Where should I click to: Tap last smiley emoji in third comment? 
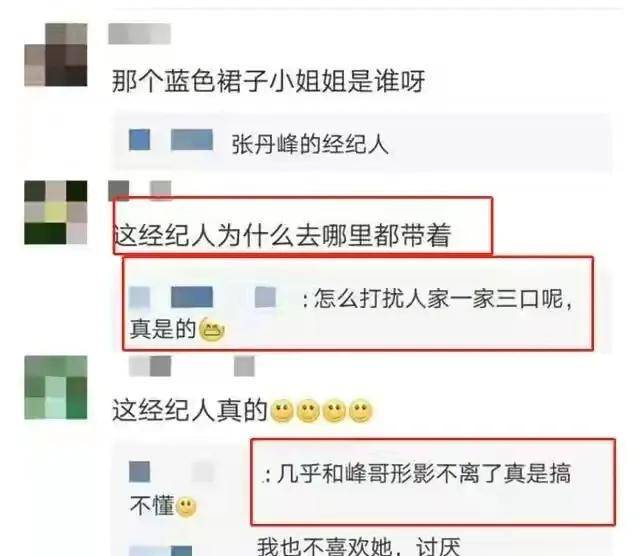(361, 411)
